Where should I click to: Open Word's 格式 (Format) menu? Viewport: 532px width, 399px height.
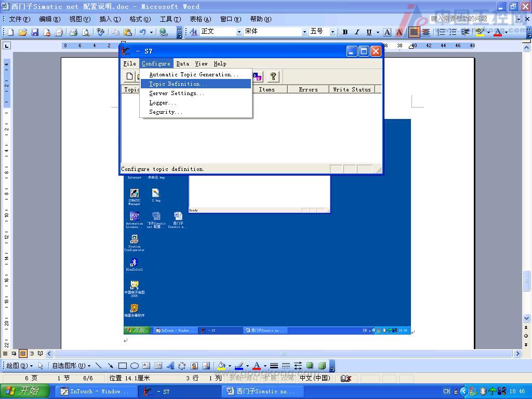pos(140,19)
